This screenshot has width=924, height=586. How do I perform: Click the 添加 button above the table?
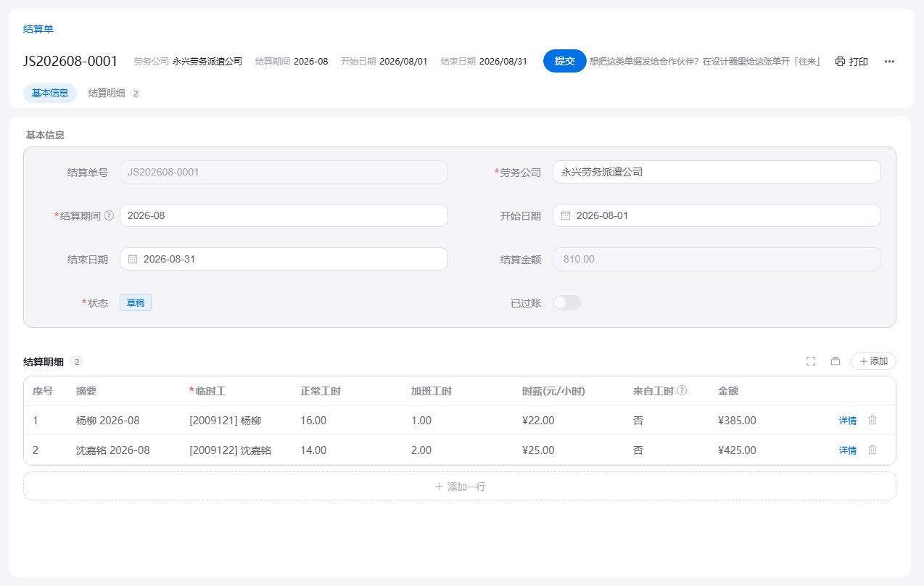873,361
